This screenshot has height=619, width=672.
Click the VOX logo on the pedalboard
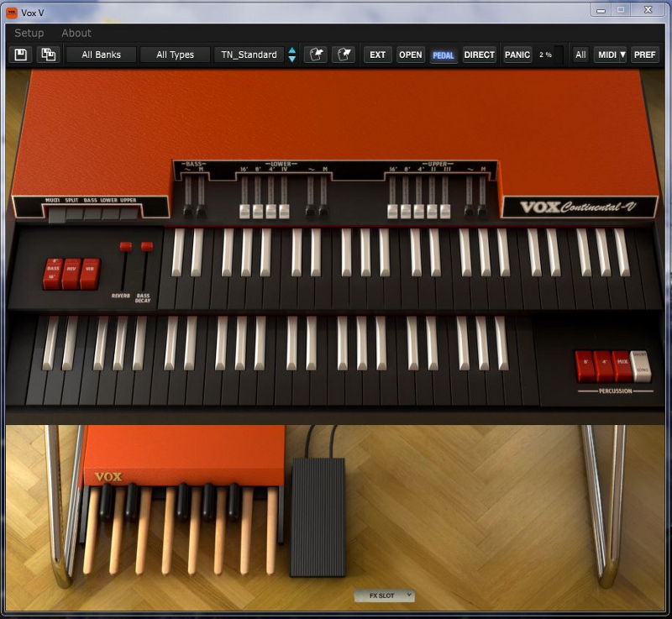click(108, 476)
